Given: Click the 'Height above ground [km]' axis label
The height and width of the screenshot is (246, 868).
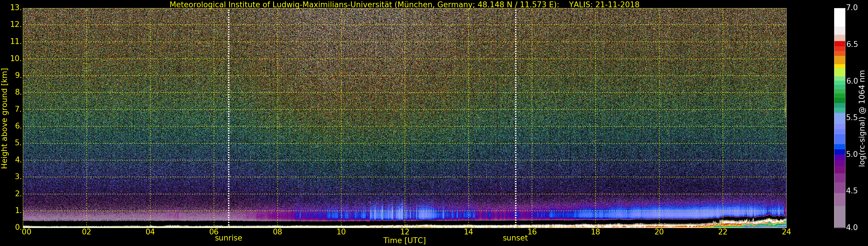Looking at the screenshot, I should (4, 118).
